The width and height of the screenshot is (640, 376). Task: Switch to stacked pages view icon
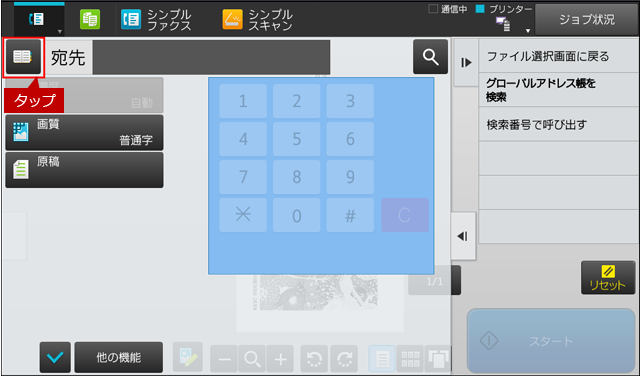pyautogui.click(x=438, y=359)
